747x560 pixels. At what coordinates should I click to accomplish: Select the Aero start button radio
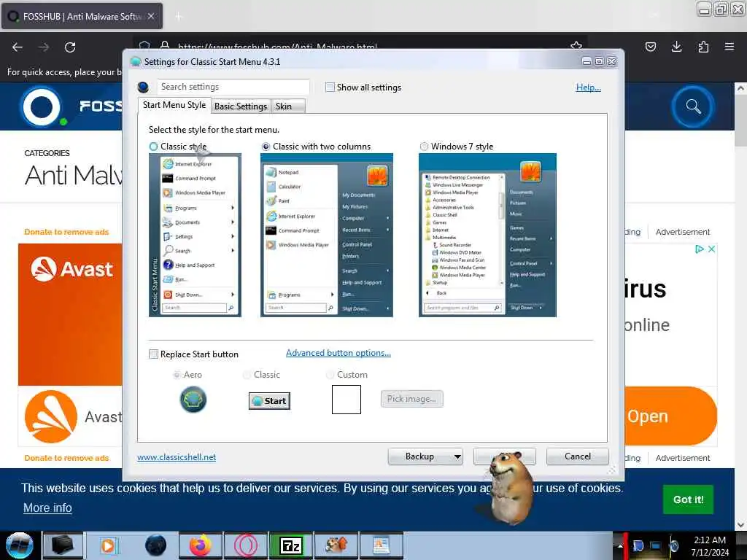(177, 375)
